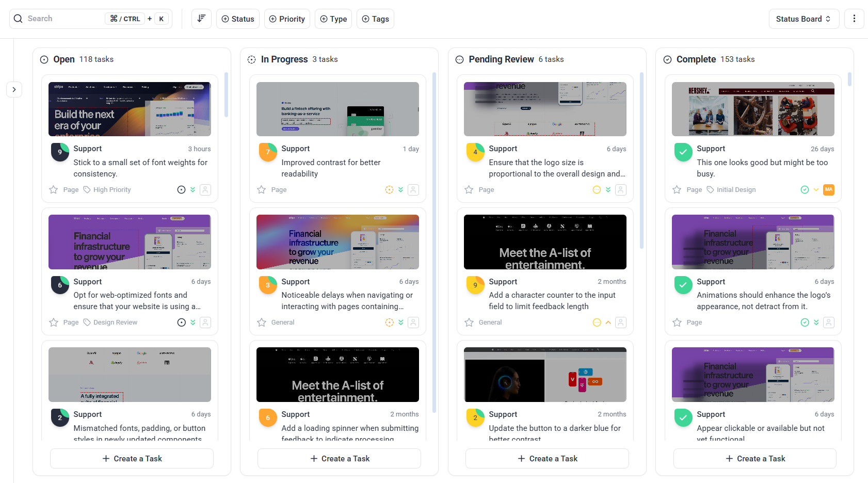Viewport: 868px width, 483px height.
Task: Open the three-dot more options menu
Action: tap(854, 19)
